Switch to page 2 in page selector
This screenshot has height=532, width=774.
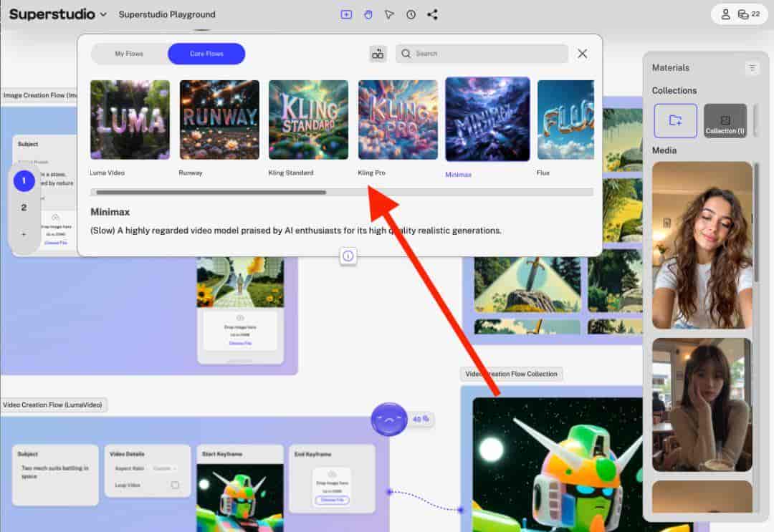24,208
